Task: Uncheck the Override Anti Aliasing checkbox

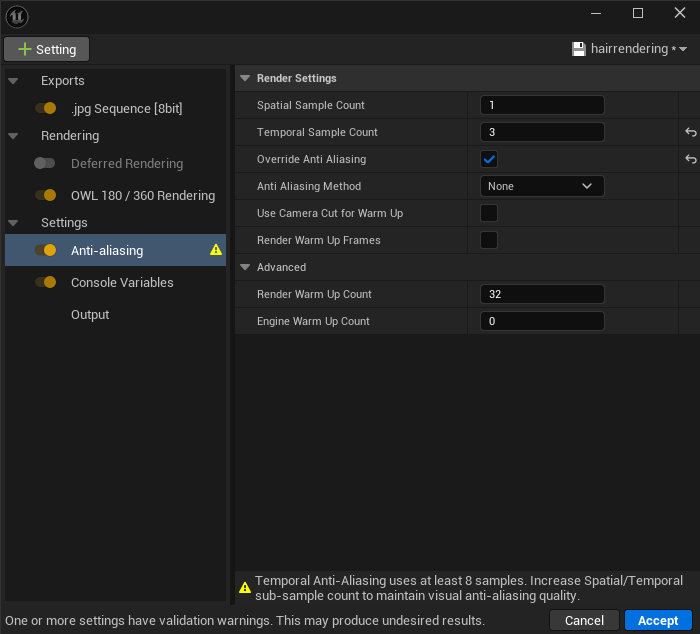Action: (489, 159)
